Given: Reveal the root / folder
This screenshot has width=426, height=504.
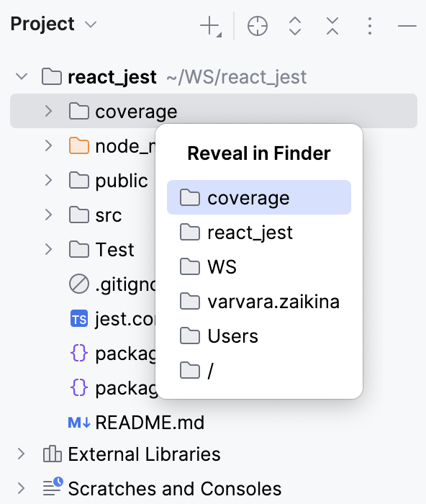Looking at the screenshot, I should tap(259, 370).
